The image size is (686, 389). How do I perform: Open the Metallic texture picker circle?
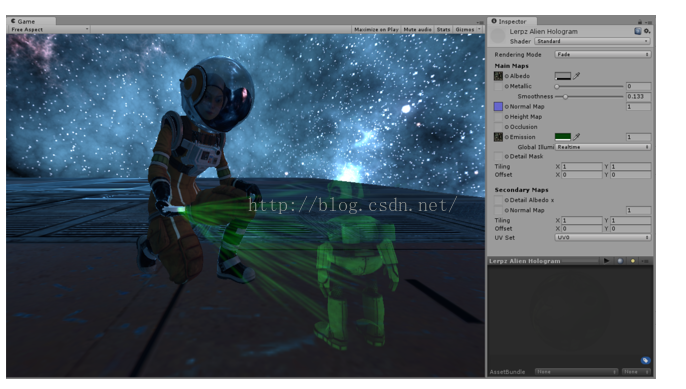(x=507, y=87)
